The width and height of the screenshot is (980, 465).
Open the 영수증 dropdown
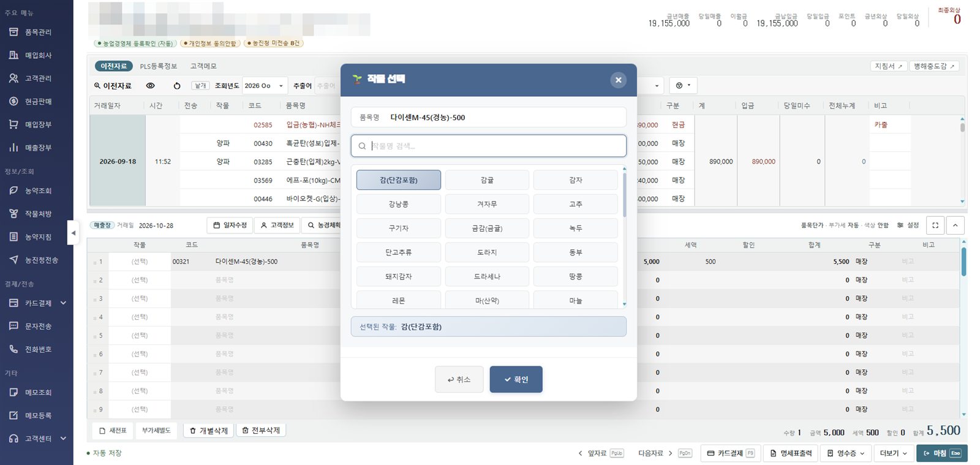[x=846, y=453]
